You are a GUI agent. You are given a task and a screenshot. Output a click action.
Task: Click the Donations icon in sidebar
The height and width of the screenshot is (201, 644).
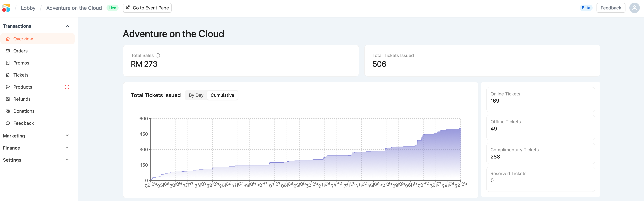[8, 111]
